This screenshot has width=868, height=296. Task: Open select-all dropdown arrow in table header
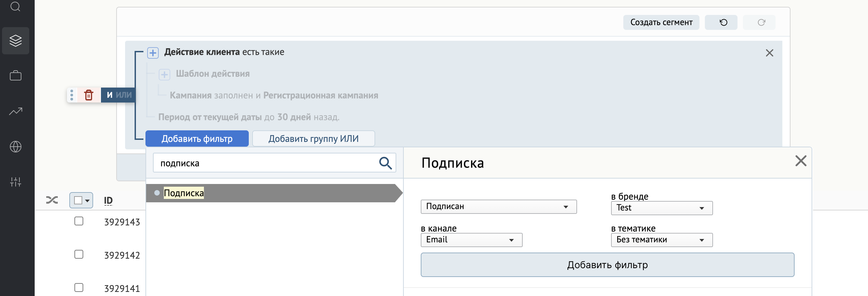87,201
